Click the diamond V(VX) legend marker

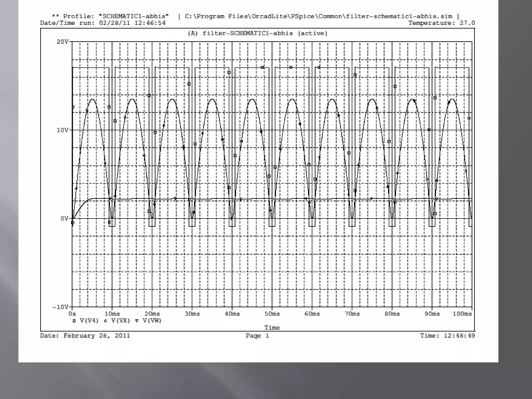click(x=105, y=321)
